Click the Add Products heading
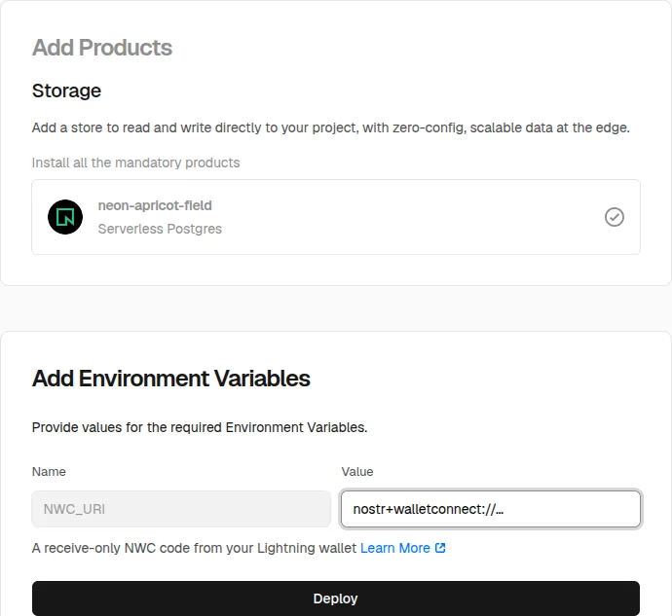Image resolution: width=672 pixels, height=616 pixels. 102,48
